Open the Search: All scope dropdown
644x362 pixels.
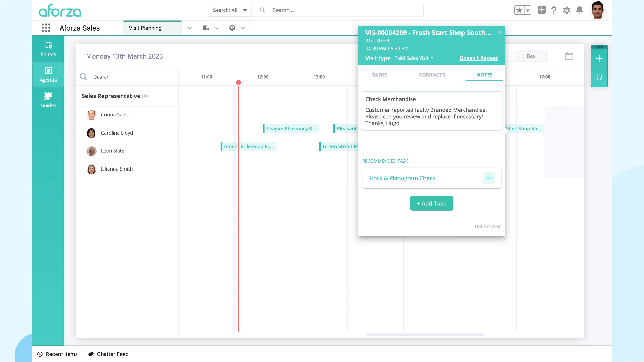coord(229,10)
